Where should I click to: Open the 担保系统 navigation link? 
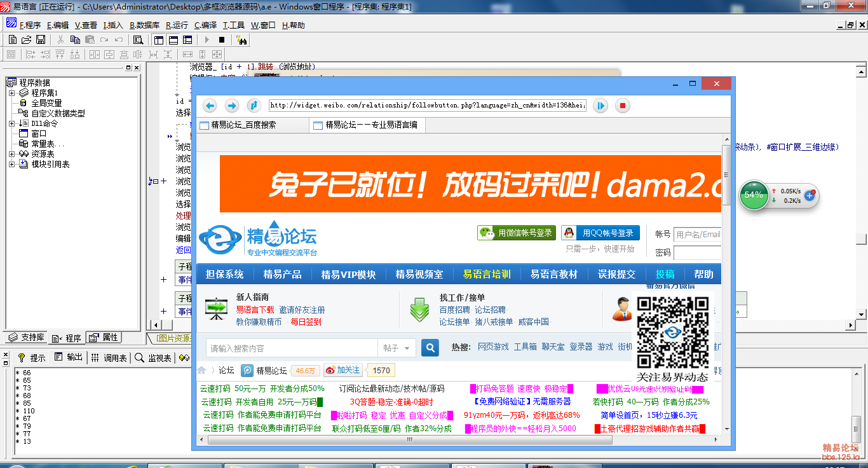[x=224, y=274]
